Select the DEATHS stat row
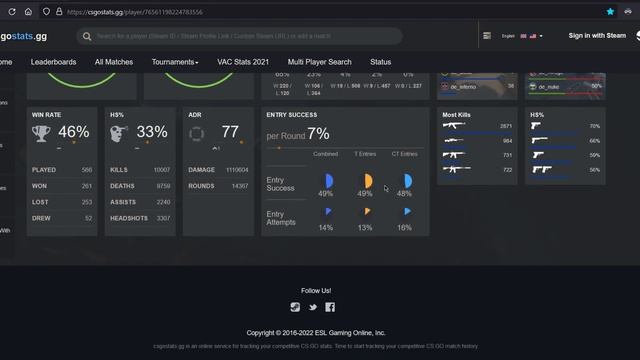Screen dimensions: 640x360 (x=140, y=186)
